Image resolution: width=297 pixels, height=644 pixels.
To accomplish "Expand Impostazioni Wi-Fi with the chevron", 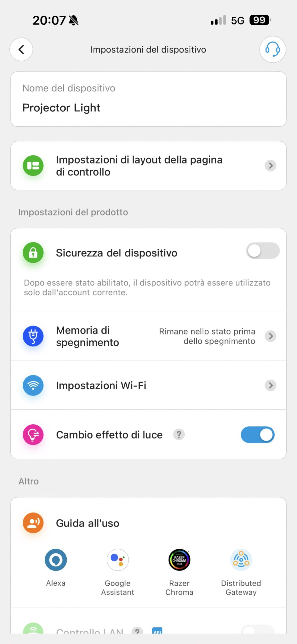I will click(271, 385).
